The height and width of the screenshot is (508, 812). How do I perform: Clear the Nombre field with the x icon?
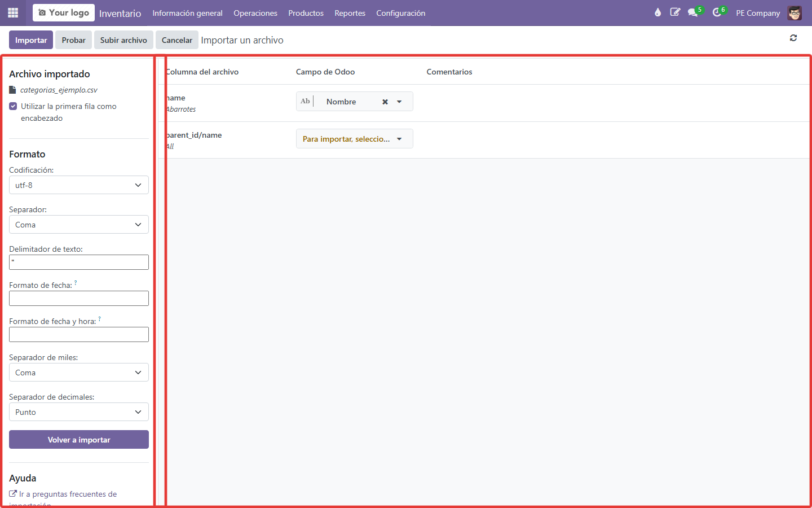coord(385,102)
